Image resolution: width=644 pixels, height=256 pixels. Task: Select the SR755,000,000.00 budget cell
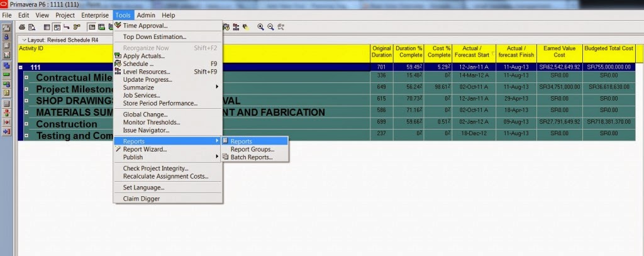pos(609,67)
